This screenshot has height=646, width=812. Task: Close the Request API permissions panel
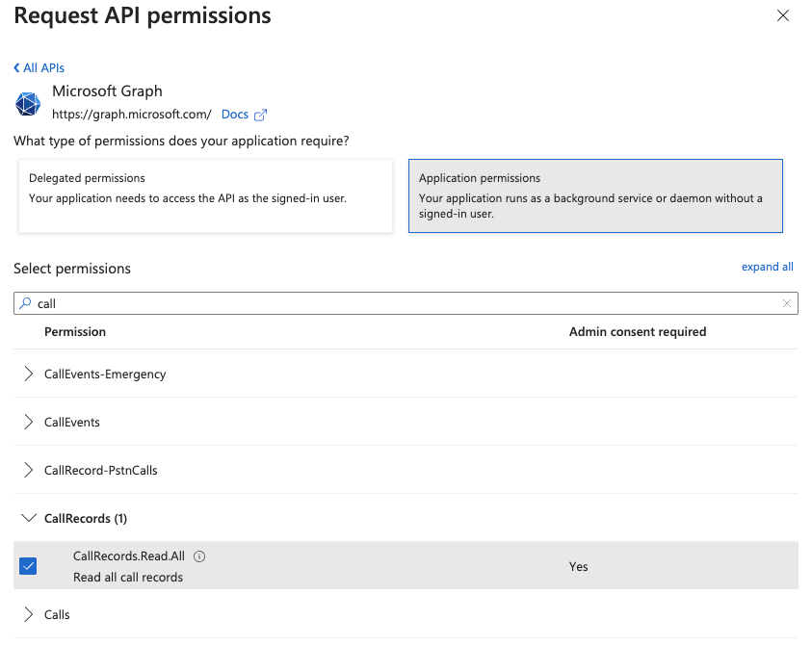tap(782, 15)
